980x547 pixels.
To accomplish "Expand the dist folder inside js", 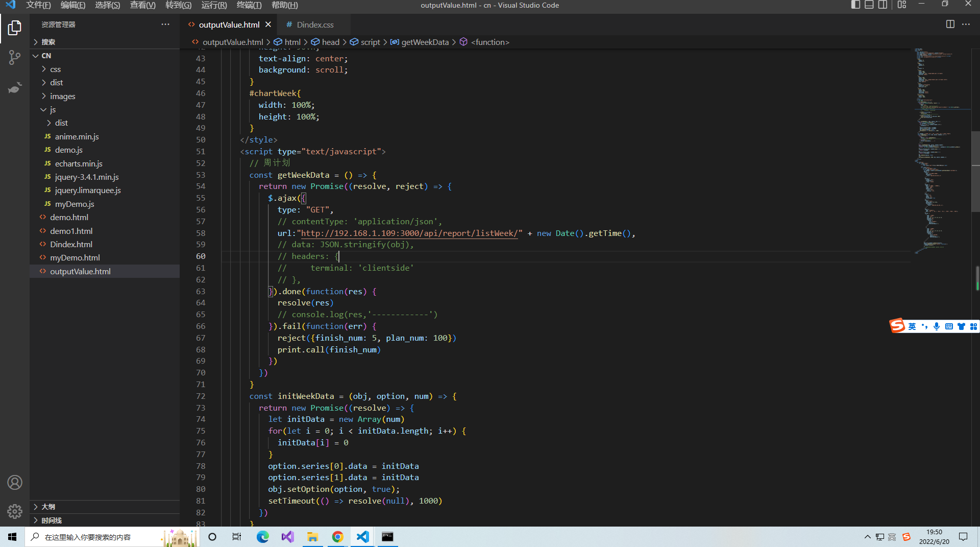I will [105, 123].
